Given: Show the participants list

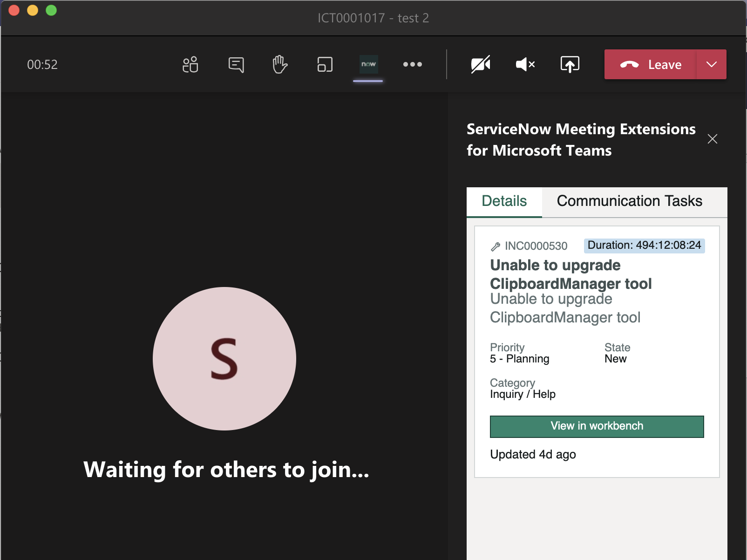Looking at the screenshot, I should click(x=190, y=65).
